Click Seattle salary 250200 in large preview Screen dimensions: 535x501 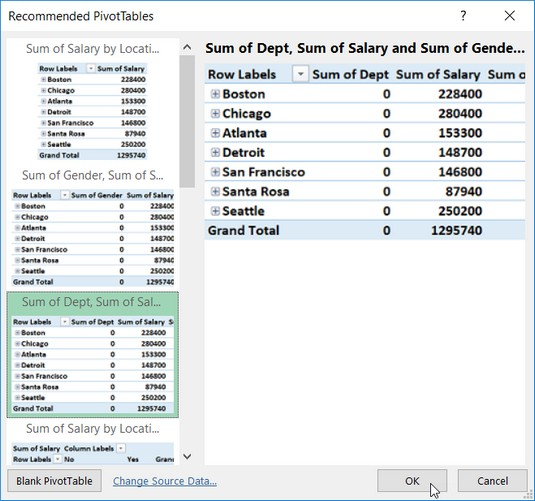460,211
